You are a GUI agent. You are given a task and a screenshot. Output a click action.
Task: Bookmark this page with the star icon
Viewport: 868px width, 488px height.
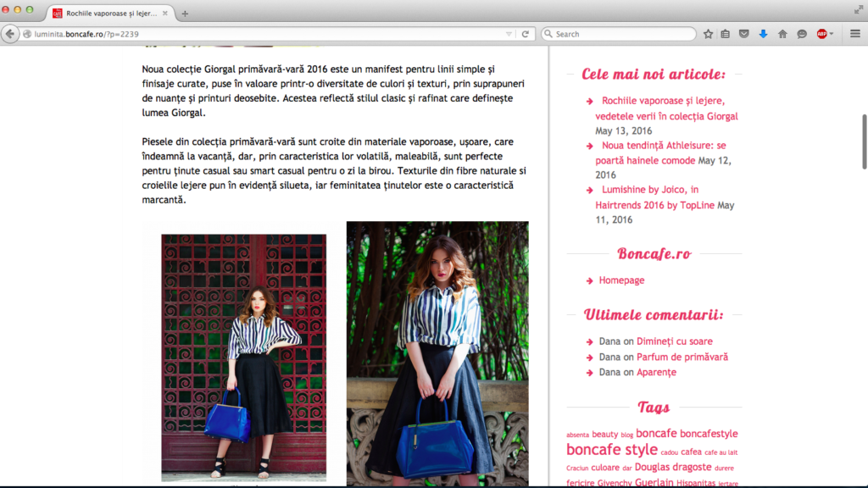(708, 34)
